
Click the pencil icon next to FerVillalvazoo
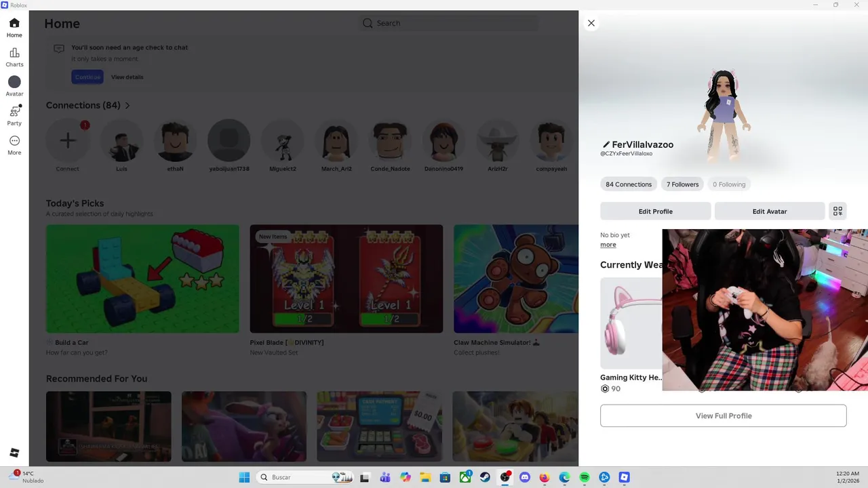[x=606, y=144]
